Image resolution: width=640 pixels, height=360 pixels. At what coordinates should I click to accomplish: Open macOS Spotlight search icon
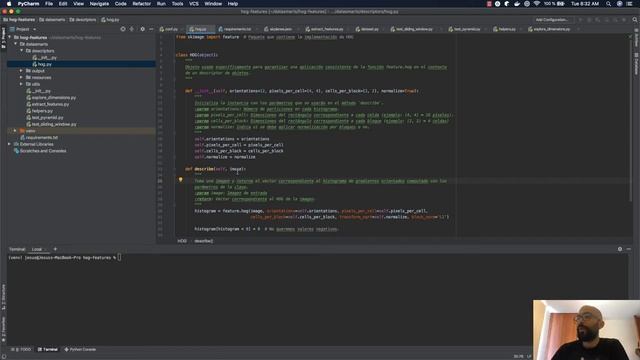coord(608,4)
